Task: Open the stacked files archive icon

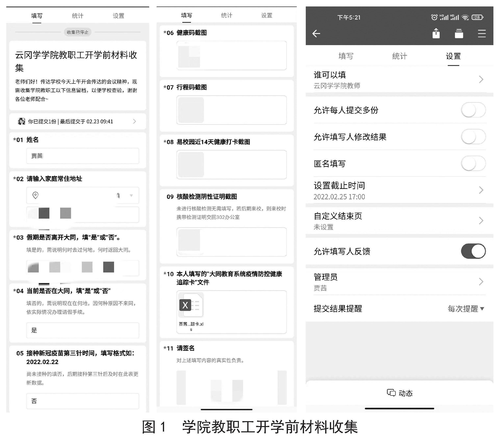Action: click(x=459, y=34)
